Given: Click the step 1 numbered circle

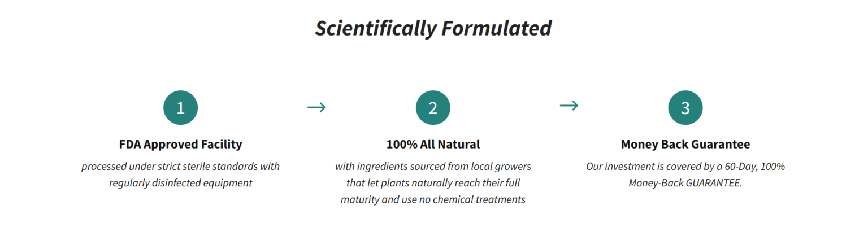Looking at the screenshot, I should (x=180, y=107).
